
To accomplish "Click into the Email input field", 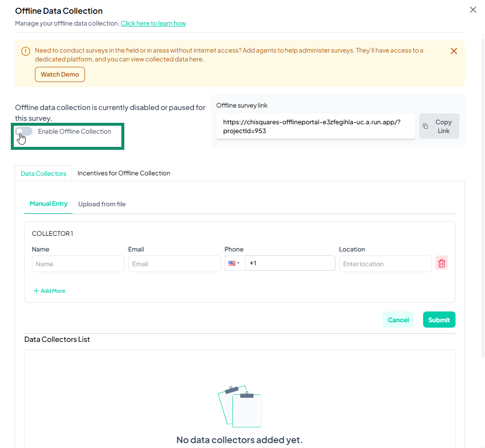I will (x=174, y=264).
